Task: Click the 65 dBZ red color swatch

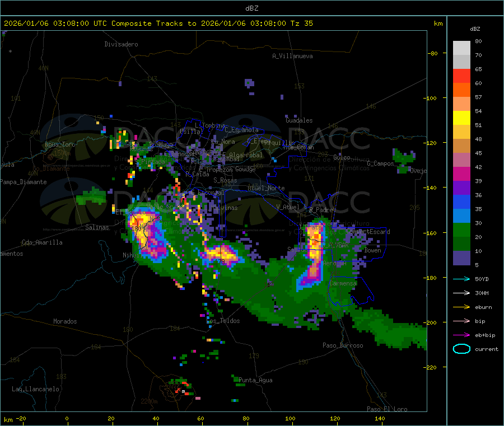Action: click(461, 76)
